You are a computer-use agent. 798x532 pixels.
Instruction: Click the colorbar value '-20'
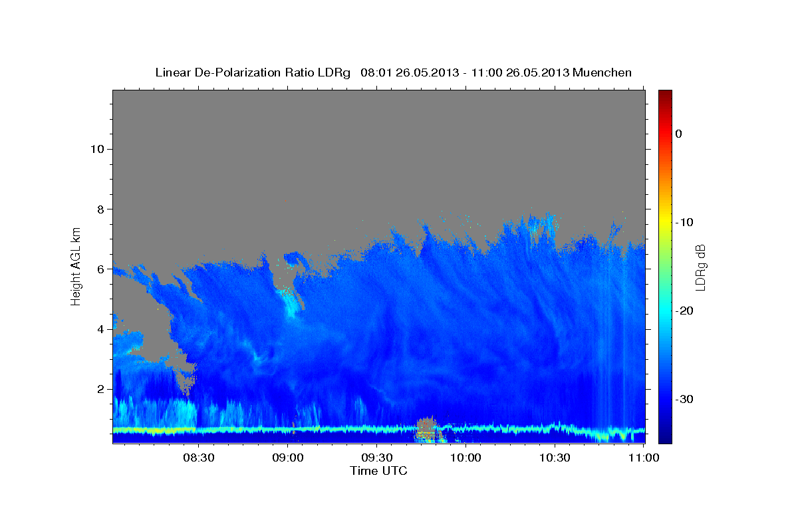(684, 311)
